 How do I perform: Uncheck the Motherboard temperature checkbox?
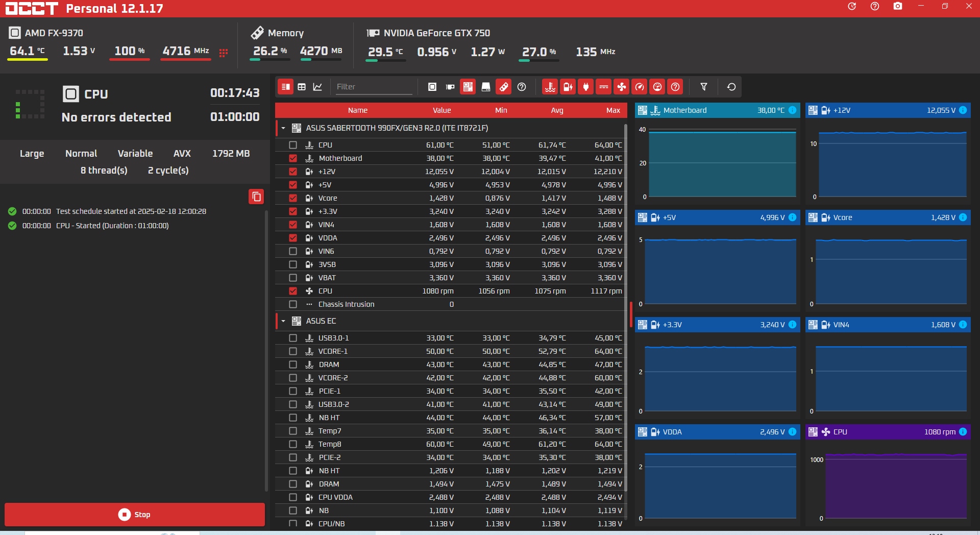click(x=293, y=158)
